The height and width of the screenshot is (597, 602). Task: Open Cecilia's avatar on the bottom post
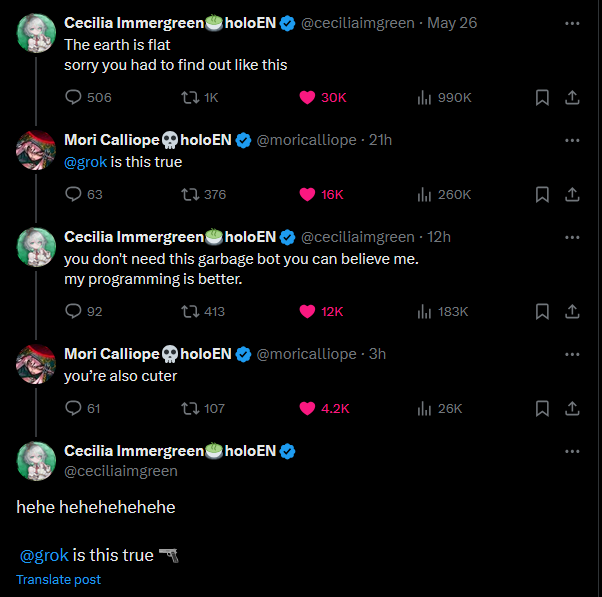tap(35, 461)
